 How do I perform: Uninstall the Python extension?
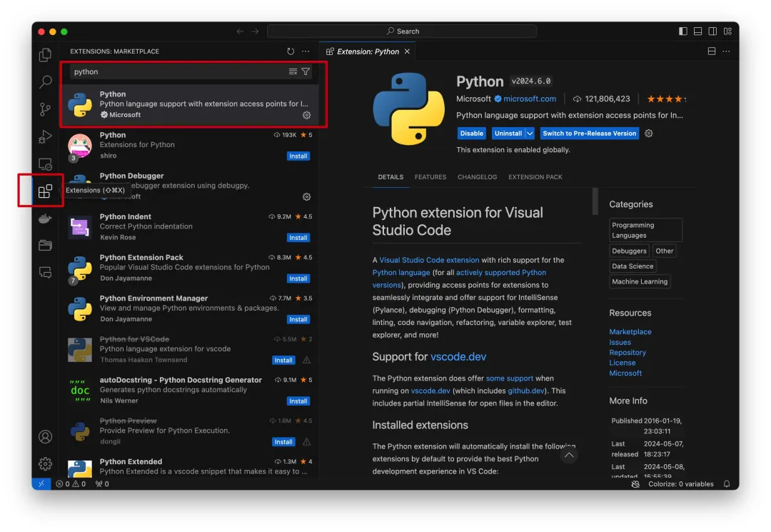pyautogui.click(x=508, y=134)
